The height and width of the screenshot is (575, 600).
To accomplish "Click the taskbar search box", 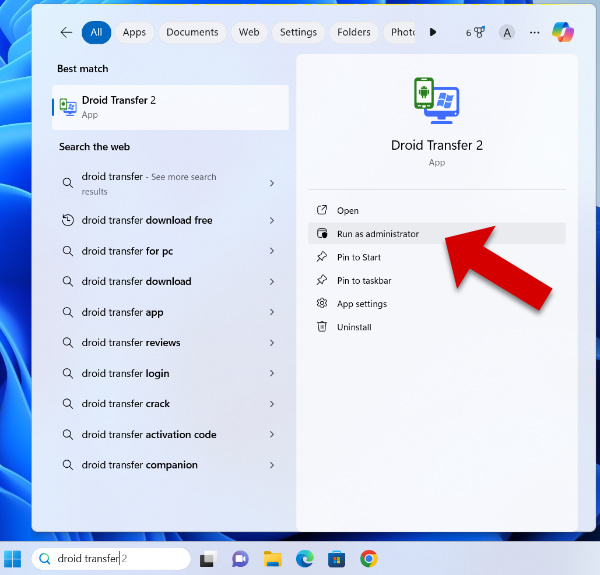I will point(111,559).
